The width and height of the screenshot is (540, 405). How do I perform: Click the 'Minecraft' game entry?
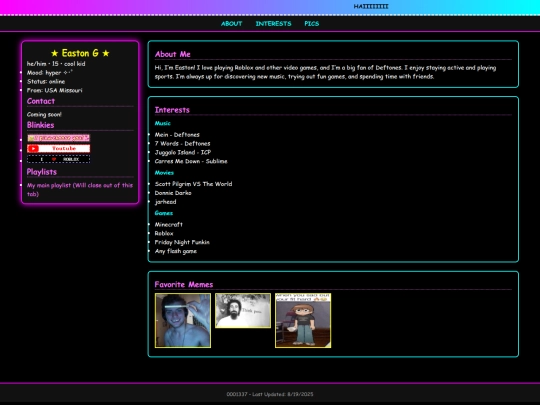[169, 225]
